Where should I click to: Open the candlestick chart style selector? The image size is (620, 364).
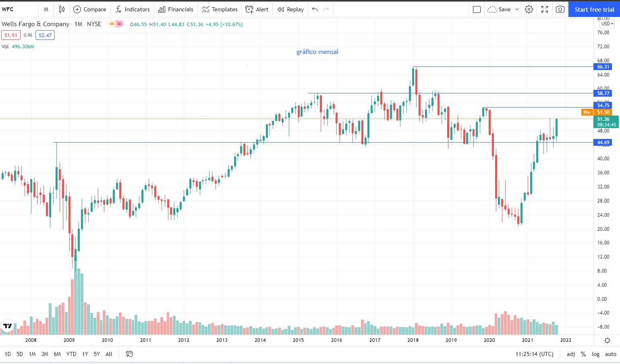(x=62, y=9)
